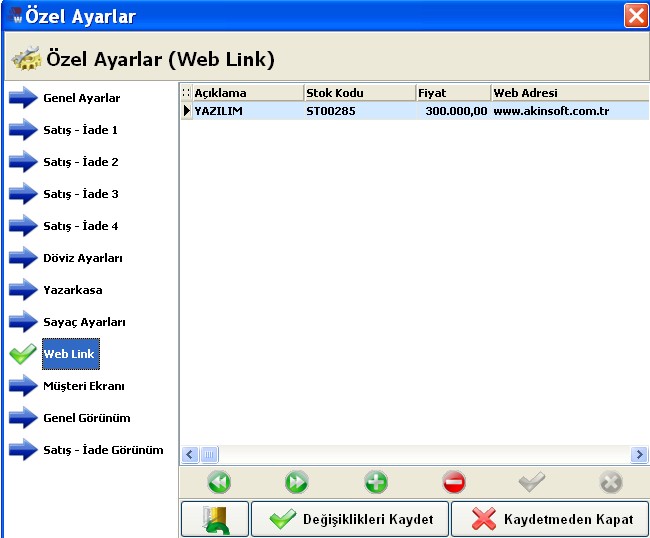Click the green checkmark beside Web Link

pyautogui.click(x=23, y=354)
